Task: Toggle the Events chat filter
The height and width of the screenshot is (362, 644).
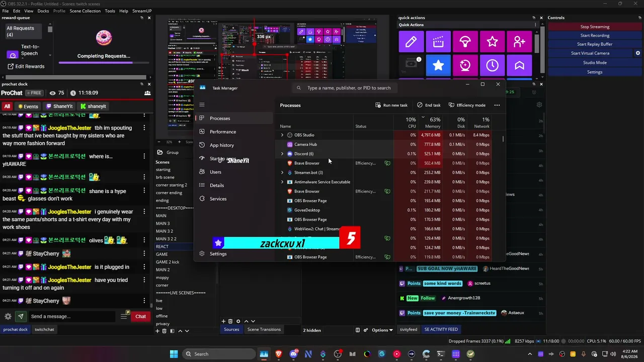Action: (28, 107)
